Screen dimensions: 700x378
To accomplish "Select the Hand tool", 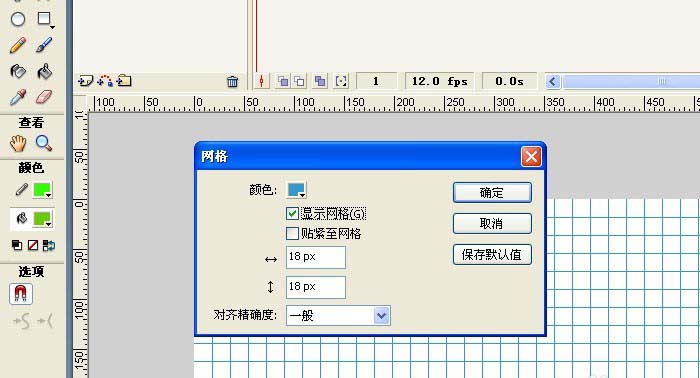I will tap(18, 143).
